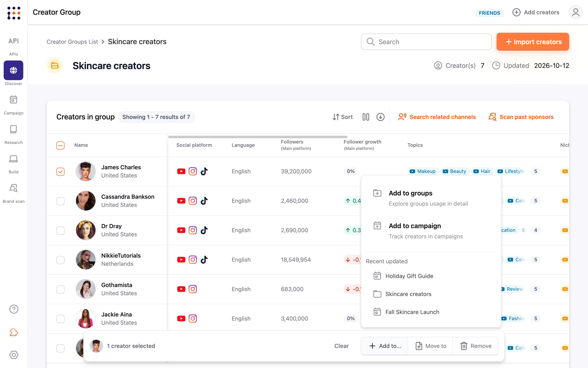Open the Discover globe icon
This screenshot has height=368, width=588.
(x=14, y=70)
